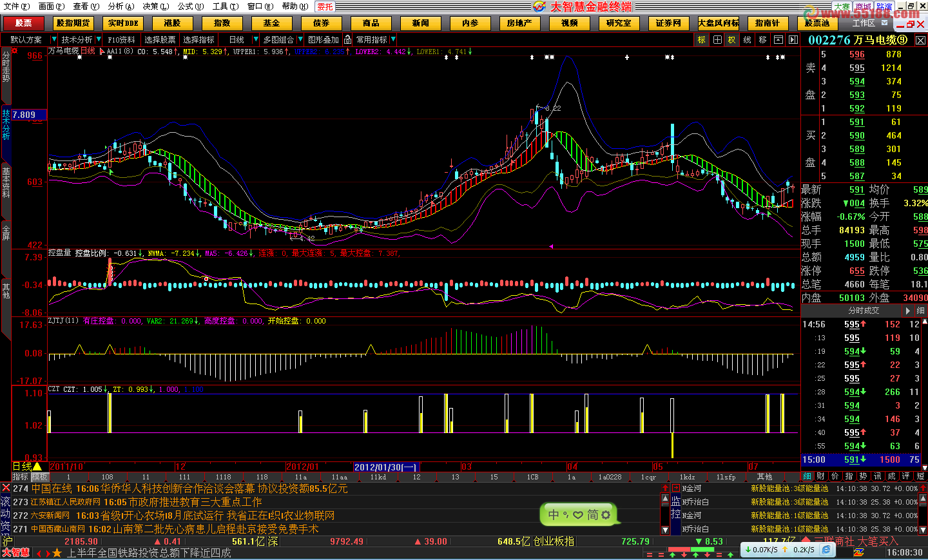Toggle the 权 adjustment button

[x=732, y=39]
